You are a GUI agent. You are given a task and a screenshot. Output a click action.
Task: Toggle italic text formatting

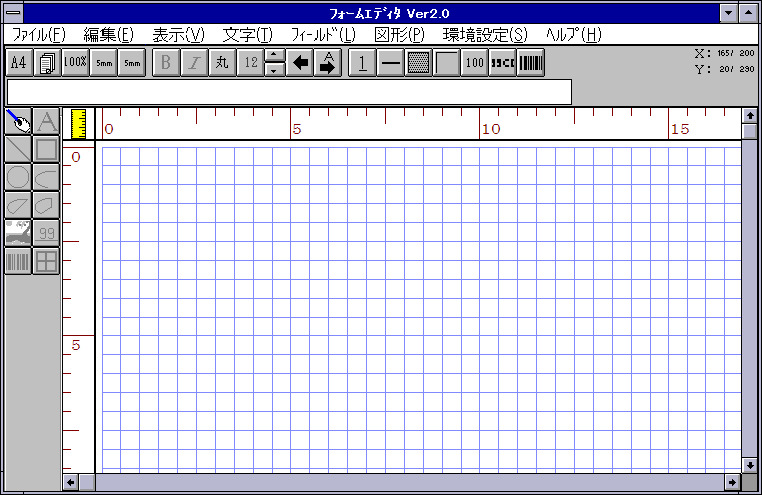(194, 62)
